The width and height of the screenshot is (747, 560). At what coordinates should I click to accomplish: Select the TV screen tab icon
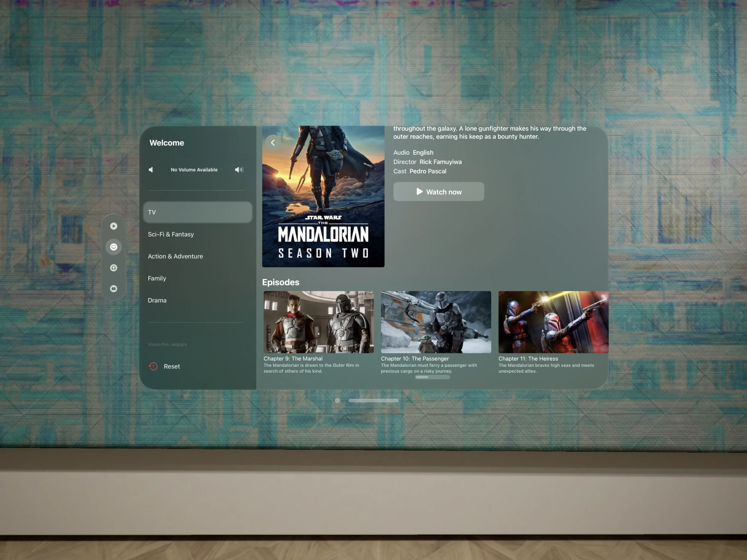[114, 247]
